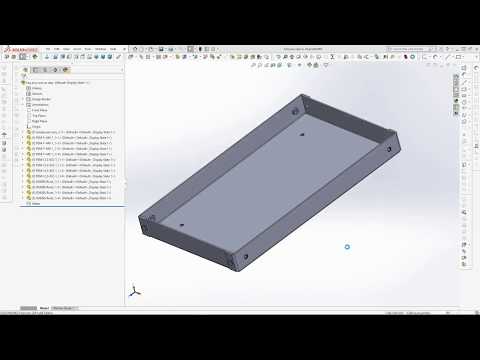Open the Window menu
This screenshot has width=480, height=360.
click(100, 49)
